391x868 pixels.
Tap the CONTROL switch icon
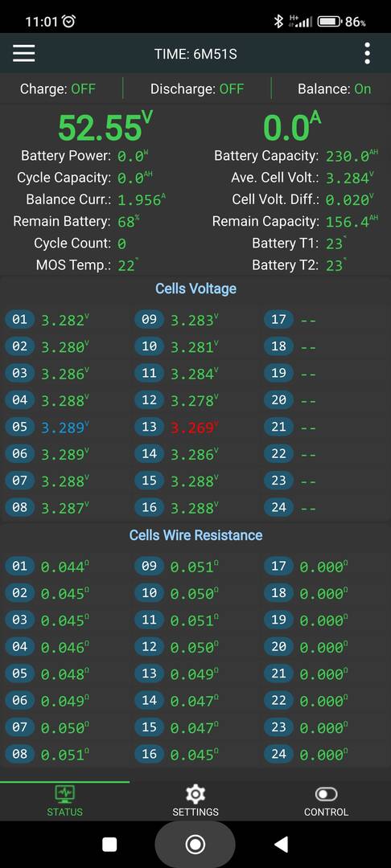(x=326, y=794)
